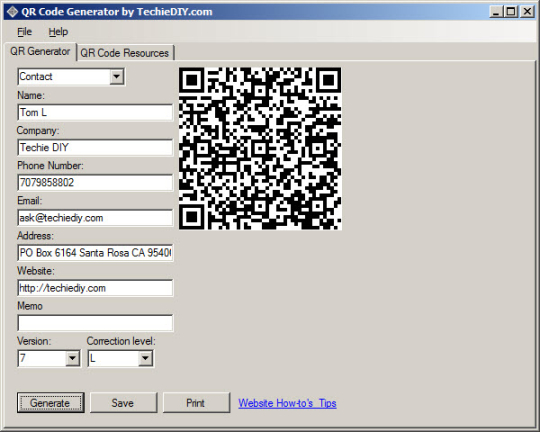The width and height of the screenshot is (540, 432).
Task: Click the Print button
Action: tap(196, 402)
